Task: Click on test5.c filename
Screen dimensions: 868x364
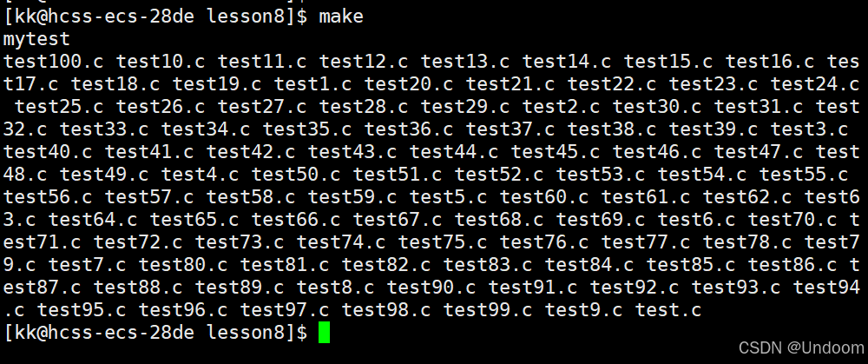Action: click(448, 198)
